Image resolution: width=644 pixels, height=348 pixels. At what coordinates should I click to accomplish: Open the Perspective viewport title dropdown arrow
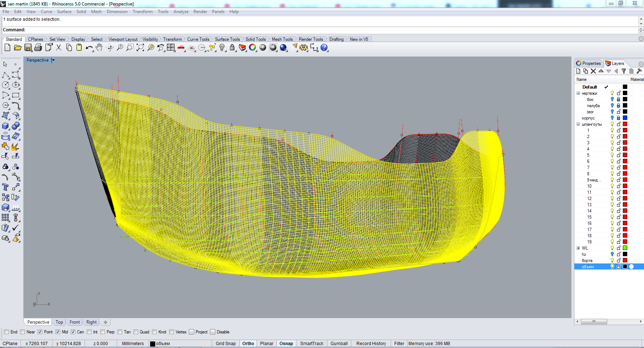[53, 60]
